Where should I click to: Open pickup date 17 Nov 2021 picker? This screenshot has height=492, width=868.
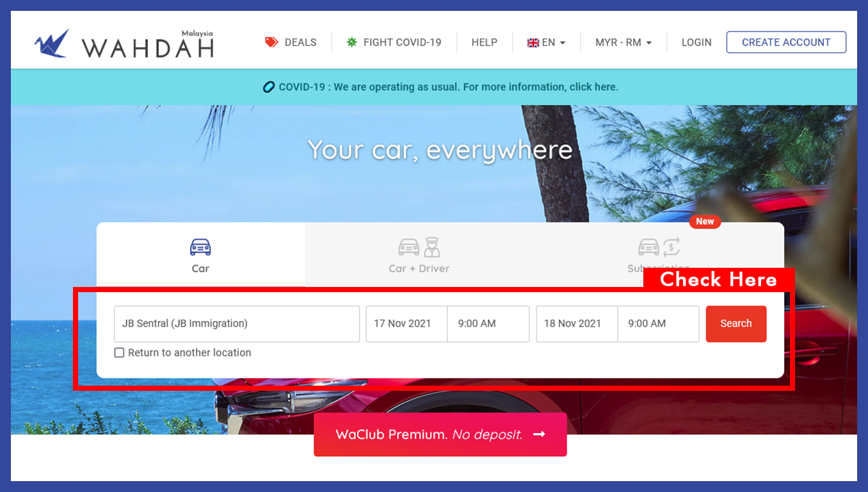pos(406,324)
